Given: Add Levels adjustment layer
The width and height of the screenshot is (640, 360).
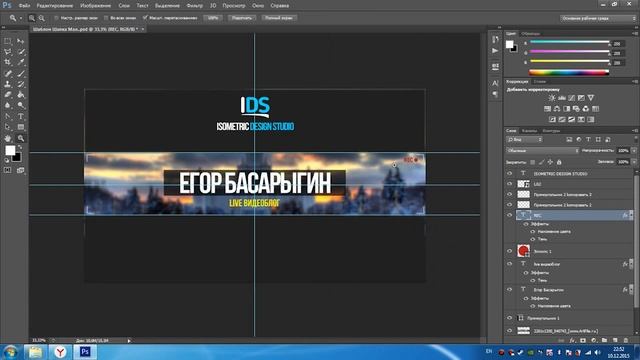Looking at the screenshot, I should pyautogui.click(x=562, y=98).
